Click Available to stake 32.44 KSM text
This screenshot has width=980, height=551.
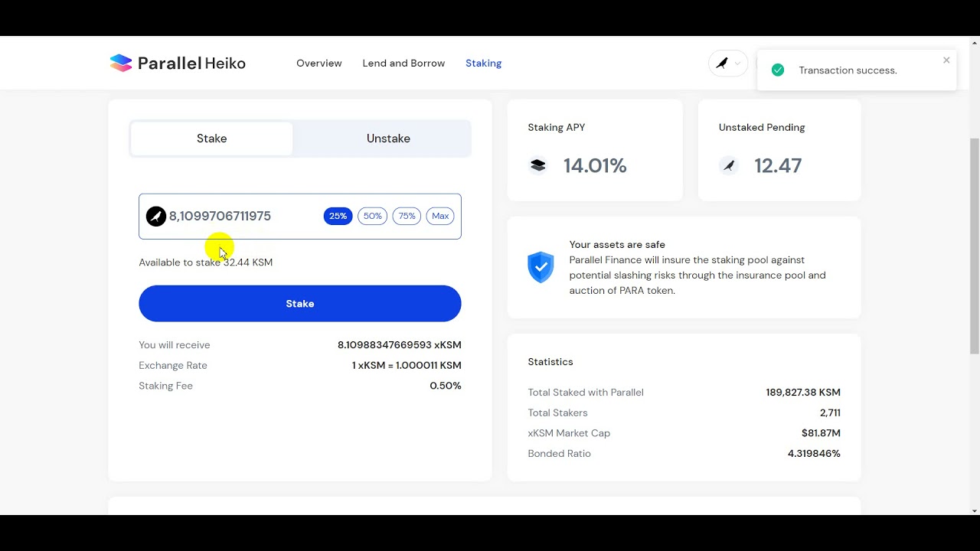tap(206, 262)
